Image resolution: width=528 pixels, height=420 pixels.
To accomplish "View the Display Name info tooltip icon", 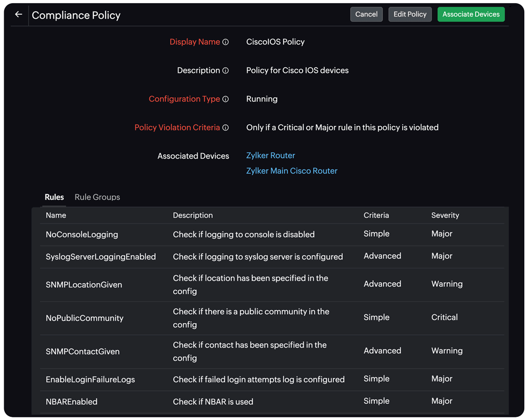I will pos(226,42).
